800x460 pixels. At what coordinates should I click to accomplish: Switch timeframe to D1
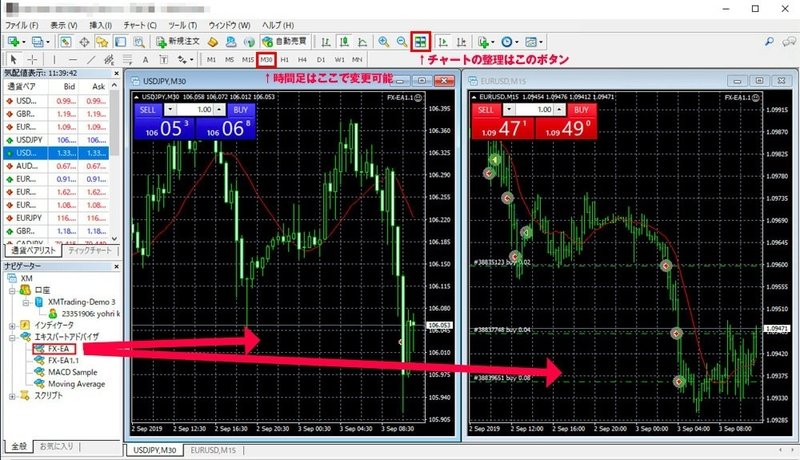coord(321,60)
